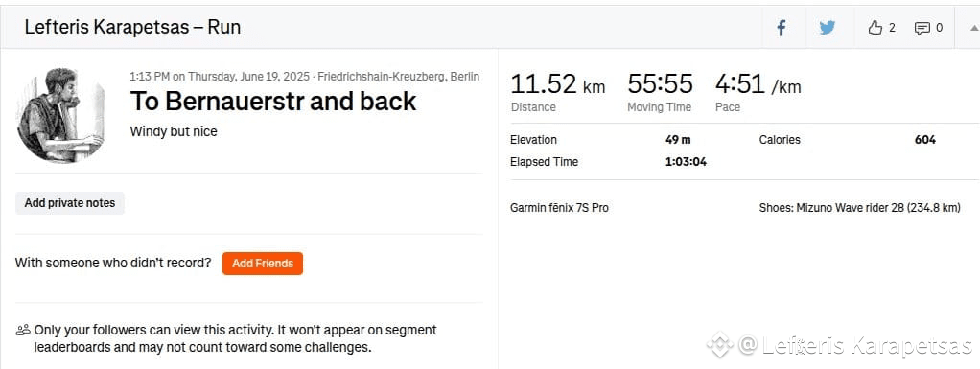Click the orange Add Friends button
980x369 pixels.
tap(263, 264)
